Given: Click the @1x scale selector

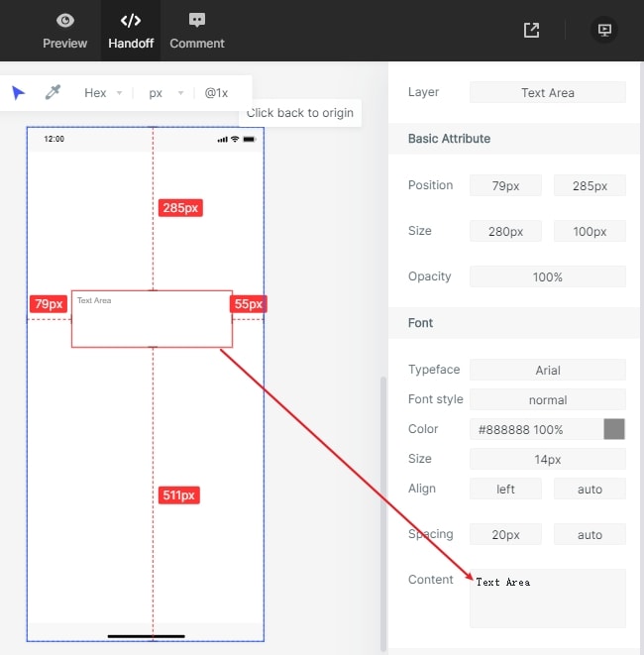Looking at the screenshot, I should (216, 93).
